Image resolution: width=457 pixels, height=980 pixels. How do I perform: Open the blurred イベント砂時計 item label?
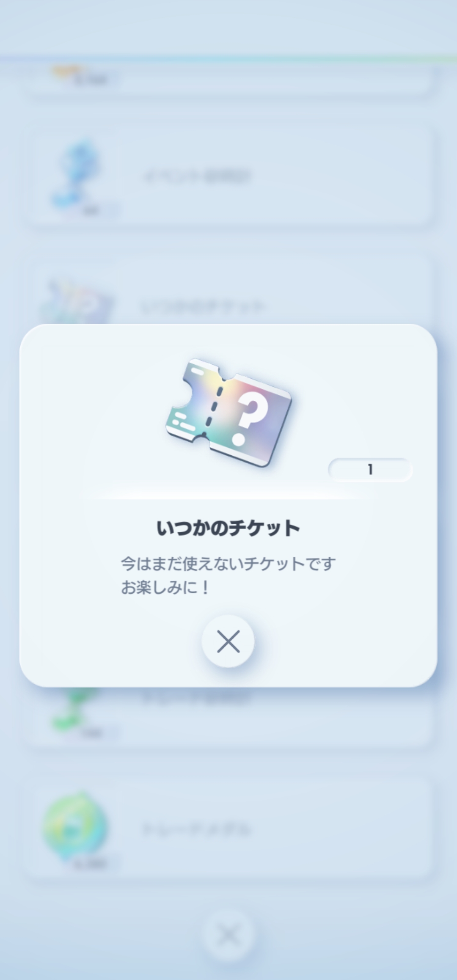197,176
